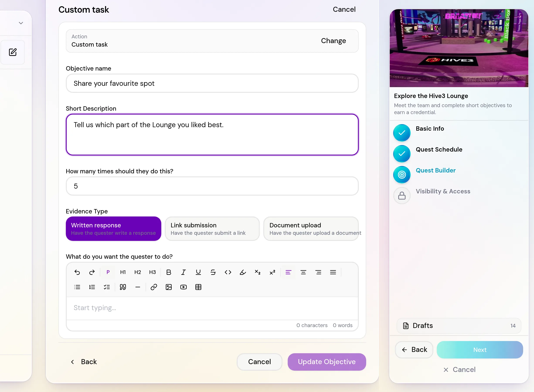Insert an image into the editor
This screenshot has height=392, width=534.
168,287
